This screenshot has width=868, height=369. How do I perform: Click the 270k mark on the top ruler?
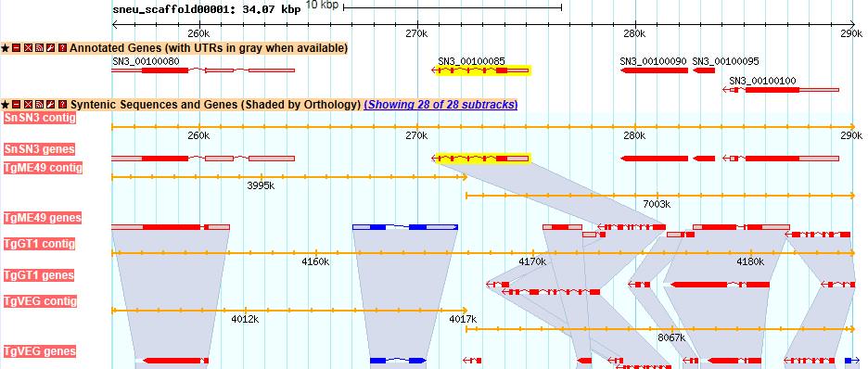click(416, 33)
